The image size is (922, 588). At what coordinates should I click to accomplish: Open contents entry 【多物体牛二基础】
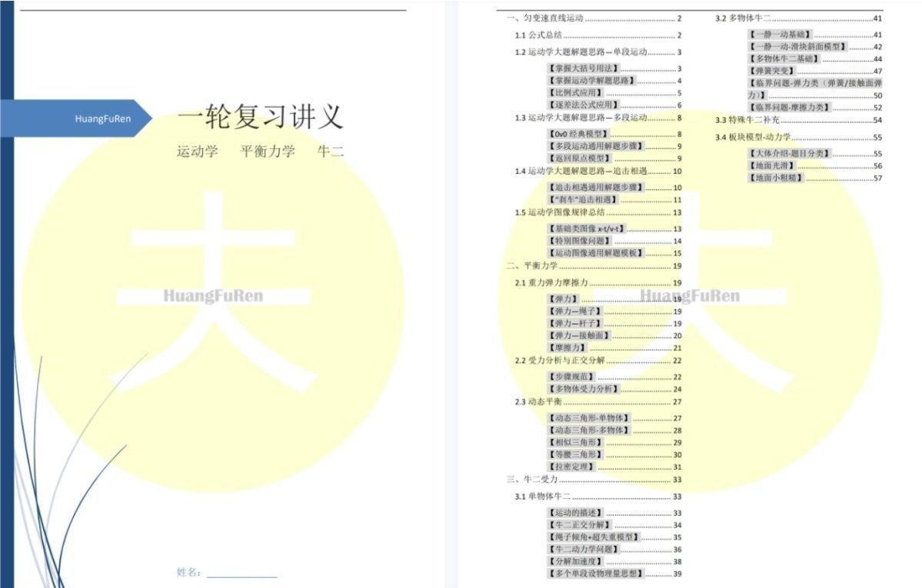(815, 58)
